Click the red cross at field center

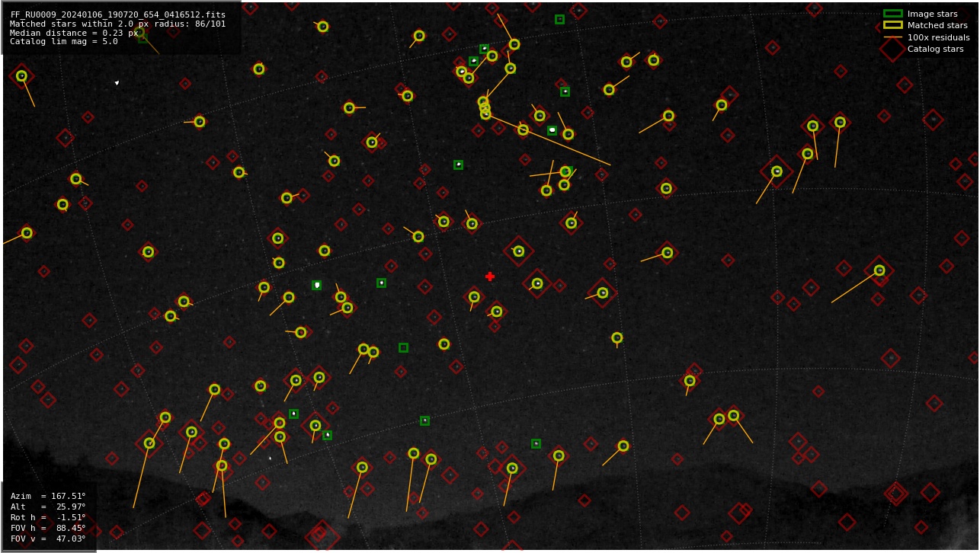[x=490, y=276]
